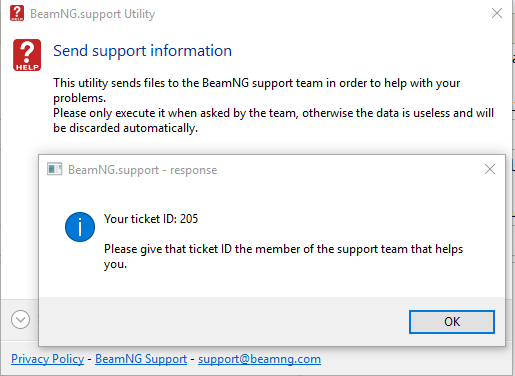Click the BeamNG.support response dialog title icon

pos(54,169)
